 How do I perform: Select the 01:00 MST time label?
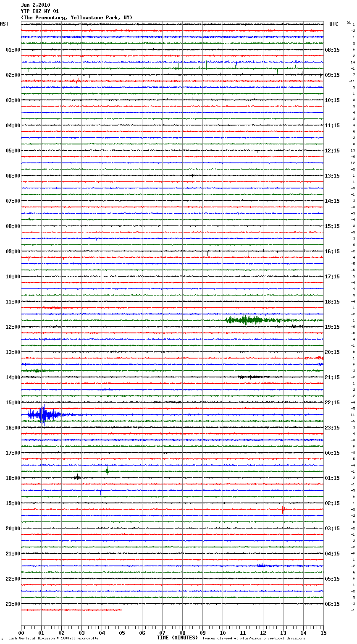[x=13, y=50]
